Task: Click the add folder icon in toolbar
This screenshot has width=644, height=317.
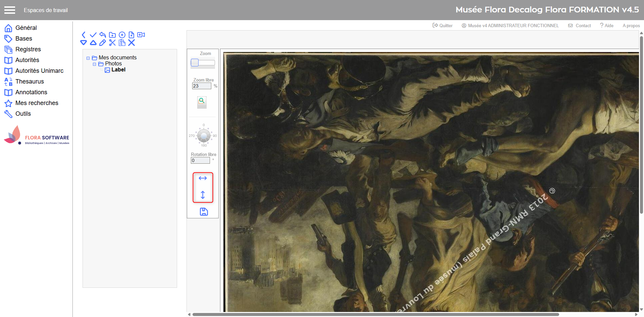Action: click(x=112, y=35)
